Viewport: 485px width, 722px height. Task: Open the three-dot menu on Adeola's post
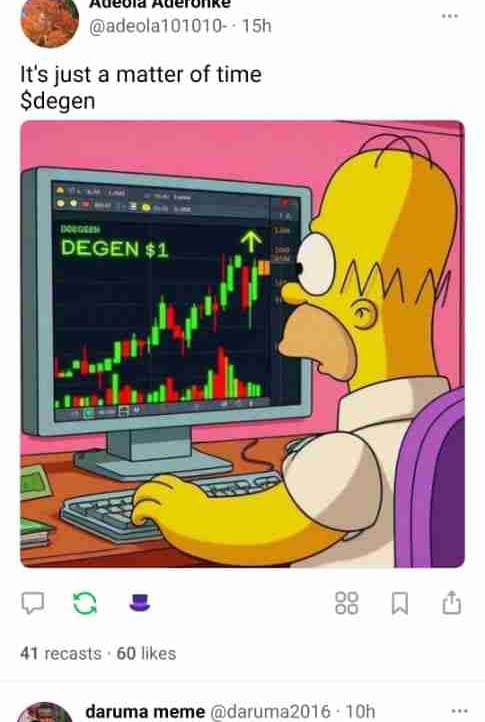click(450, 16)
